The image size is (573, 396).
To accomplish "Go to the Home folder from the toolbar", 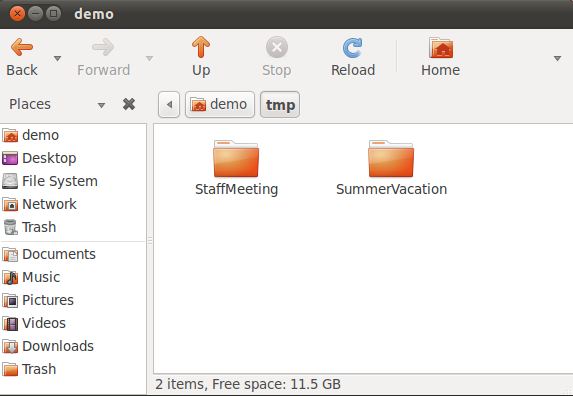I will coord(441,57).
